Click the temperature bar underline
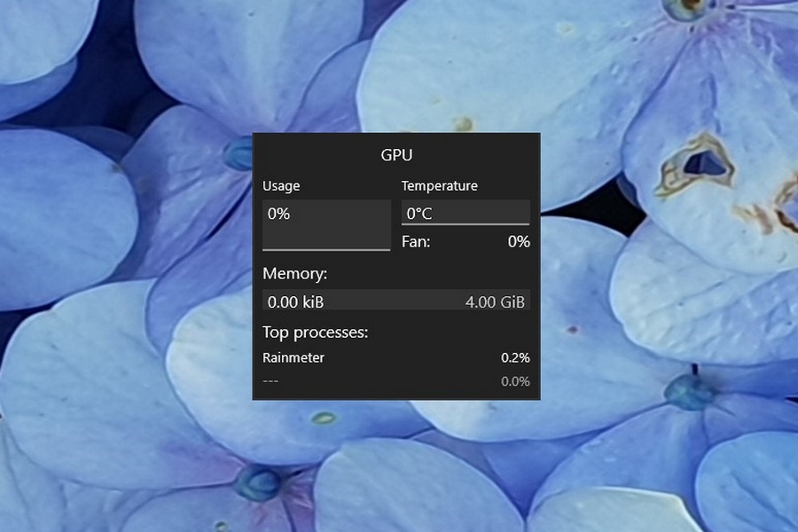The height and width of the screenshot is (532, 798). point(465,224)
